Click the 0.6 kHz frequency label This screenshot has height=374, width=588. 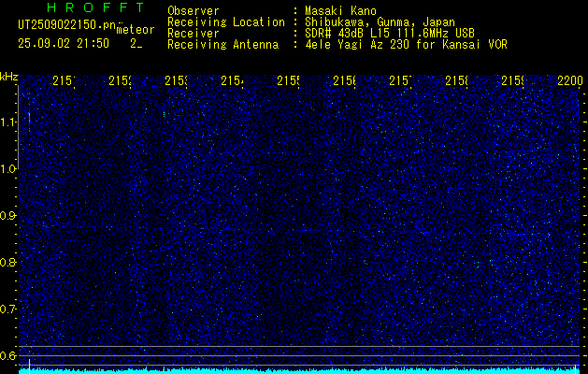tap(7, 355)
